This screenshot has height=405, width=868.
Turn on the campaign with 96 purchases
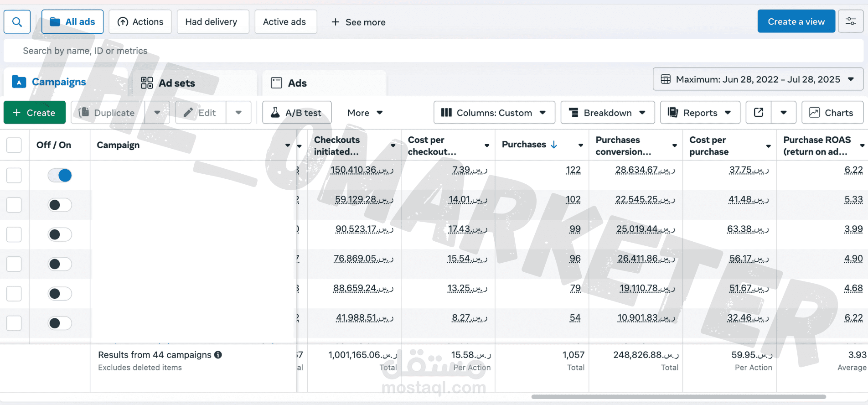[60, 264]
